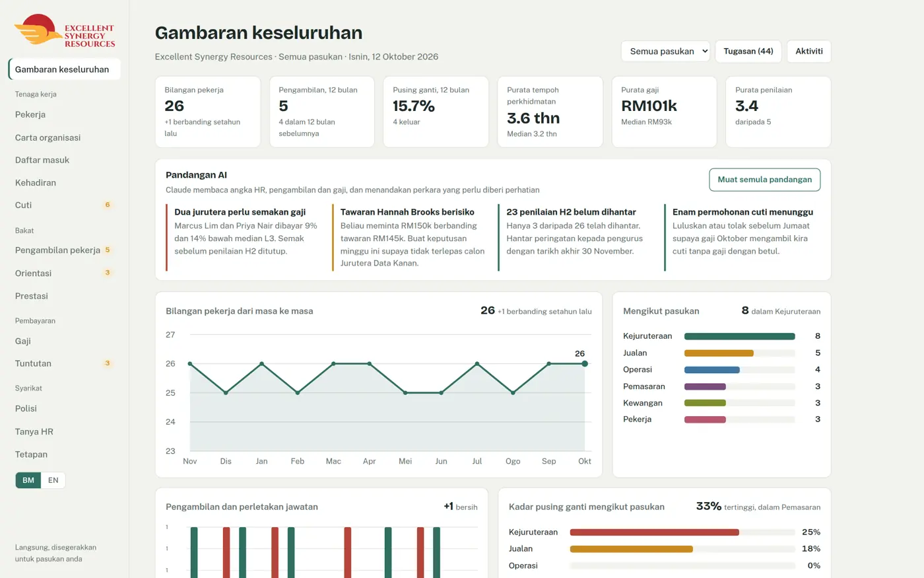Switch the language to EN

(53, 480)
